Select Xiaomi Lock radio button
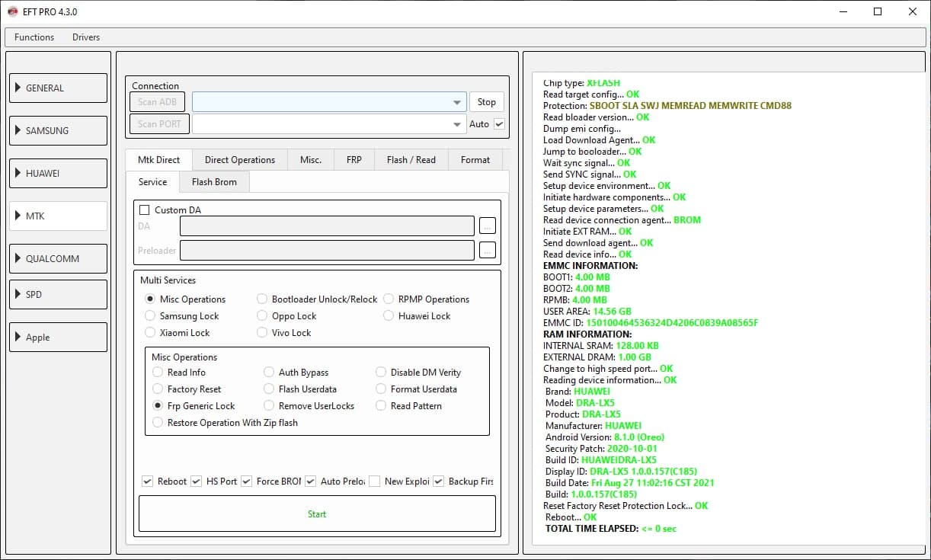The width and height of the screenshot is (931, 560). pos(150,333)
